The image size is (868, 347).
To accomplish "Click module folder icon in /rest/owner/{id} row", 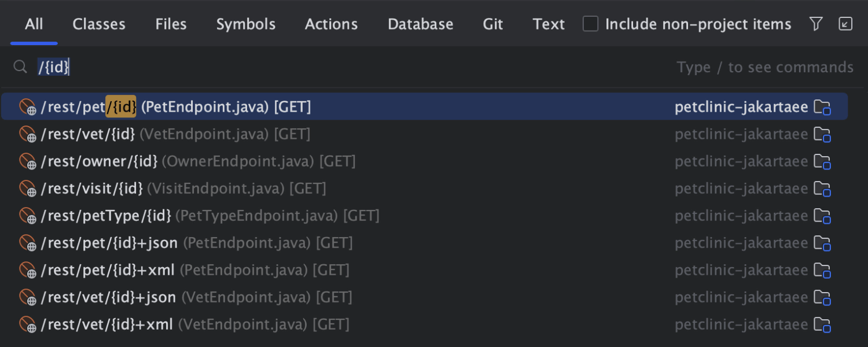I will pyautogui.click(x=822, y=161).
